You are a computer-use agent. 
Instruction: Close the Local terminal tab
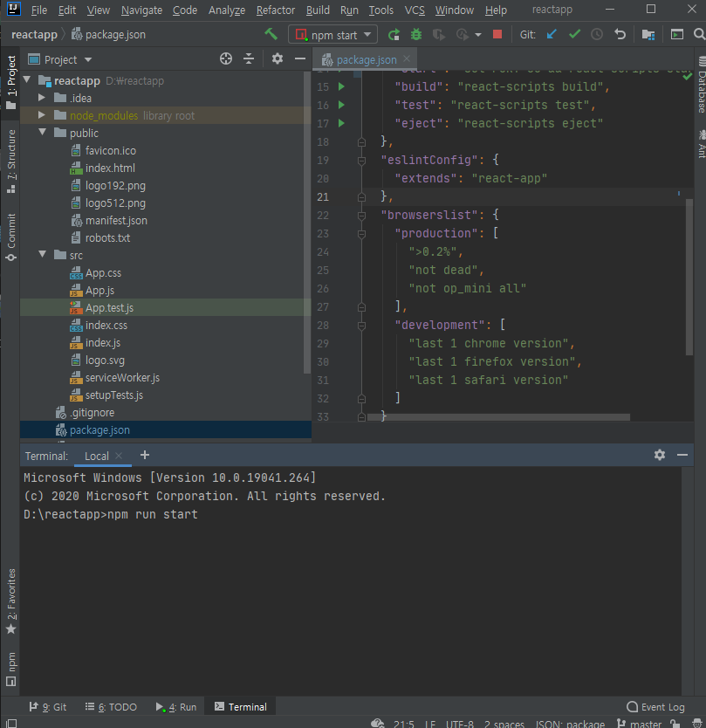tap(119, 456)
